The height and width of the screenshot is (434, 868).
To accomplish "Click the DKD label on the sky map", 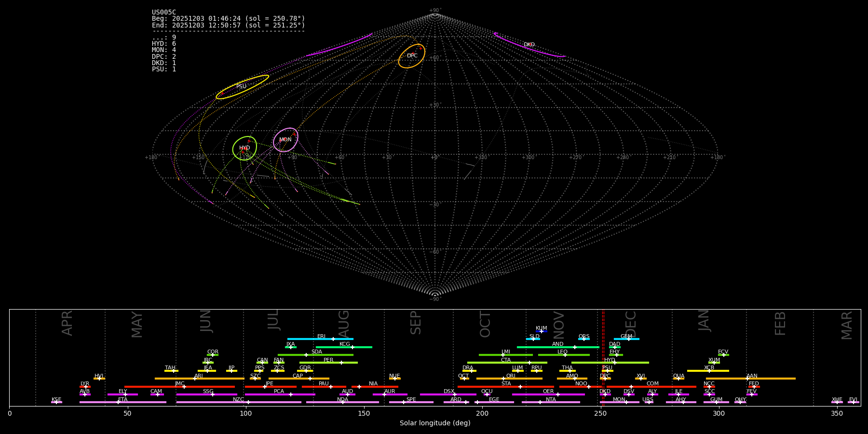I will tap(529, 45).
